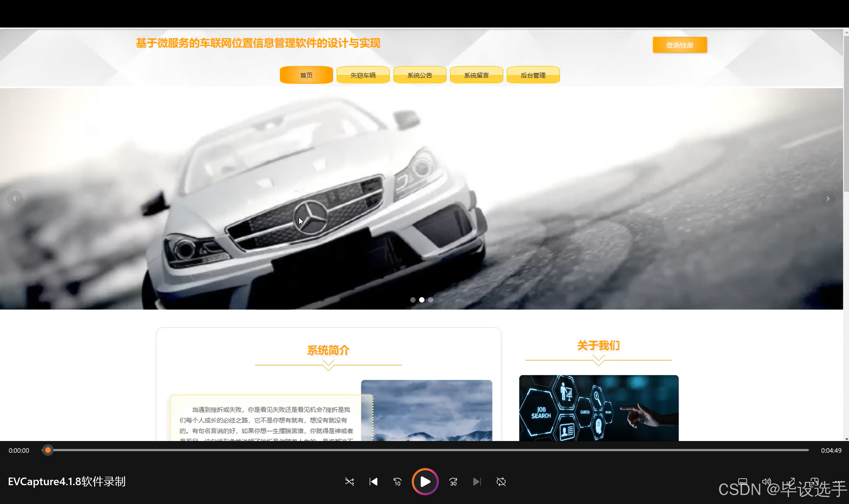Switch to mini player view
The height and width of the screenshot is (504, 849).
814,482
